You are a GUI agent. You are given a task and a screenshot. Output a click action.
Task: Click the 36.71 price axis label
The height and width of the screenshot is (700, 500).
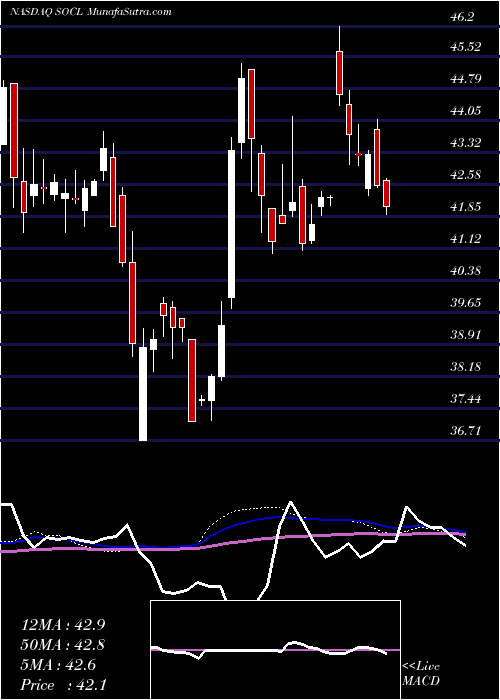466,430
